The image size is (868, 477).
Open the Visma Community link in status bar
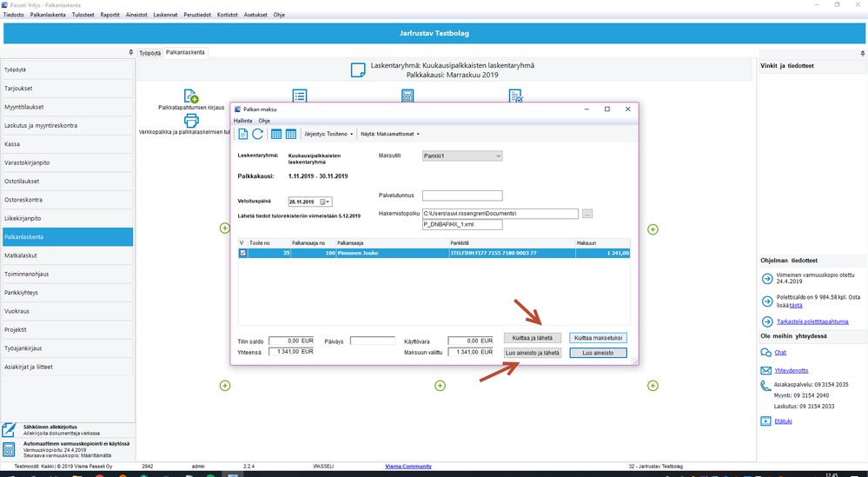(x=408, y=467)
